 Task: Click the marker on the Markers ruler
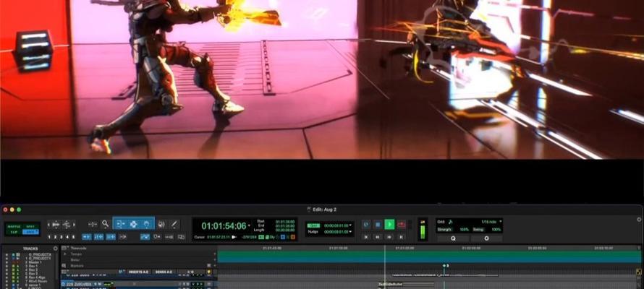(444, 266)
